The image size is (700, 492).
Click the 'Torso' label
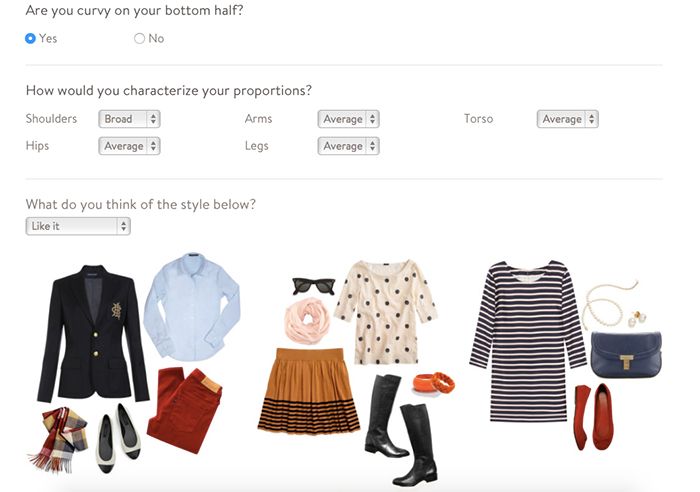pyautogui.click(x=478, y=119)
